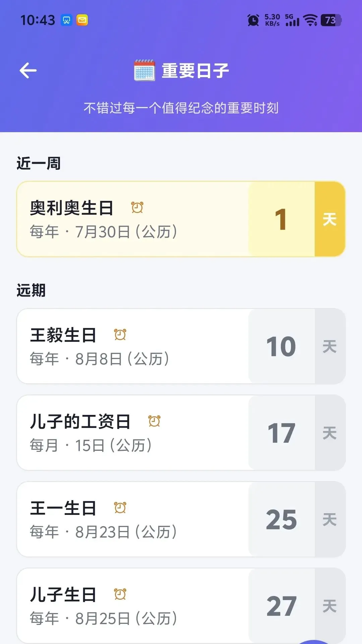This screenshot has width=362, height=644.
Task: Tap the alarm icon beside 王一生日
Action: coord(120,508)
